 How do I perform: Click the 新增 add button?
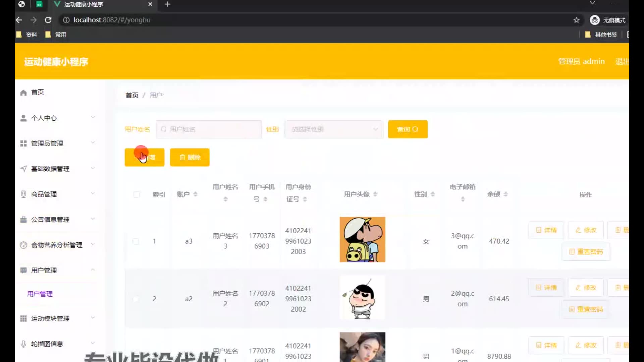click(145, 157)
